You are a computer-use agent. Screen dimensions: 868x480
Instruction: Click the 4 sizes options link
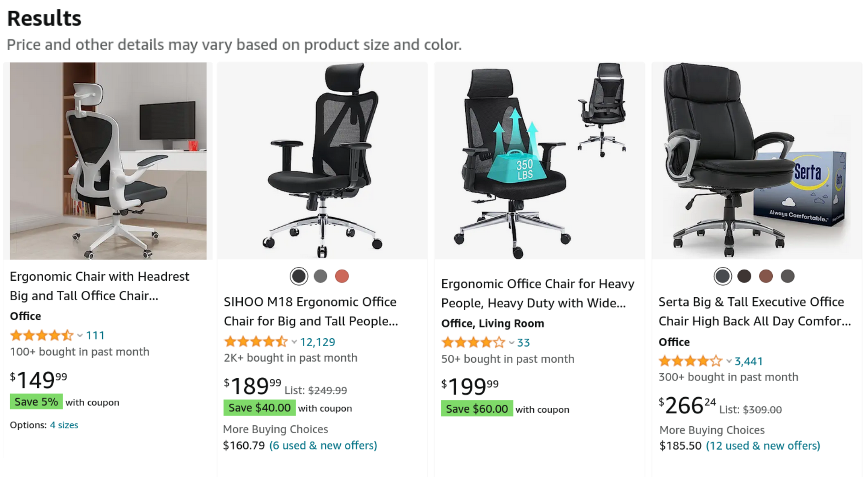64,425
